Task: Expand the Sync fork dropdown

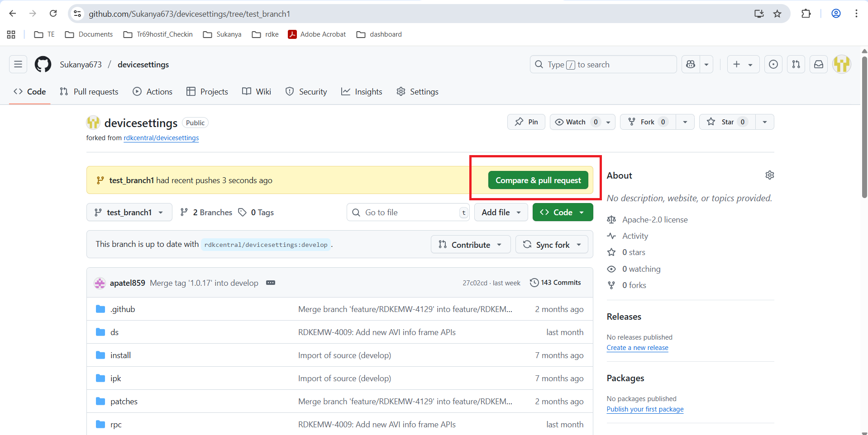Action: [552, 245]
